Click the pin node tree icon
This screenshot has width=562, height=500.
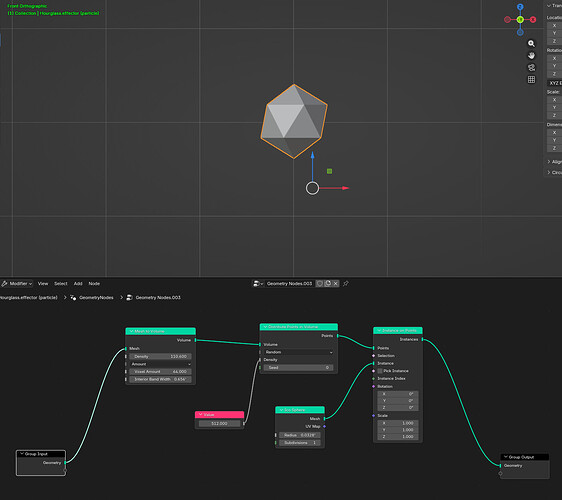pos(346,284)
